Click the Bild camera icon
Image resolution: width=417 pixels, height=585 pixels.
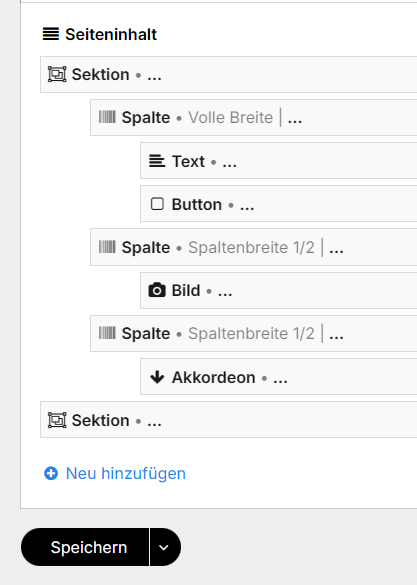157,290
